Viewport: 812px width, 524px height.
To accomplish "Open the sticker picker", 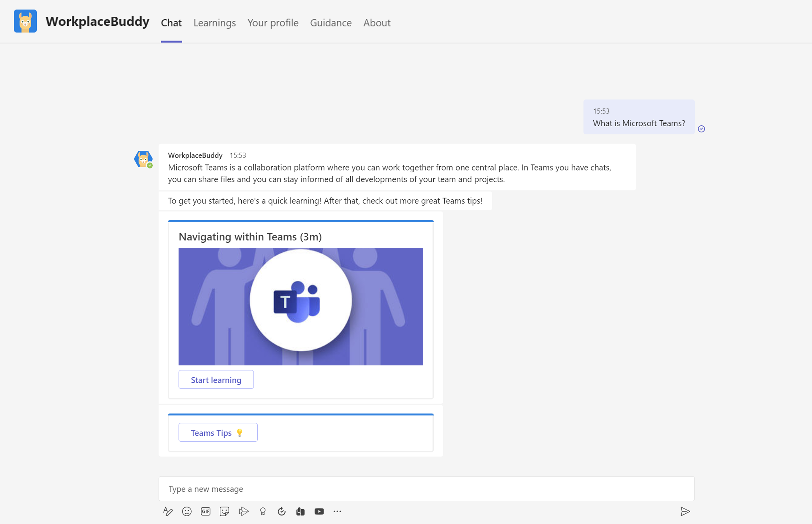I will [224, 511].
